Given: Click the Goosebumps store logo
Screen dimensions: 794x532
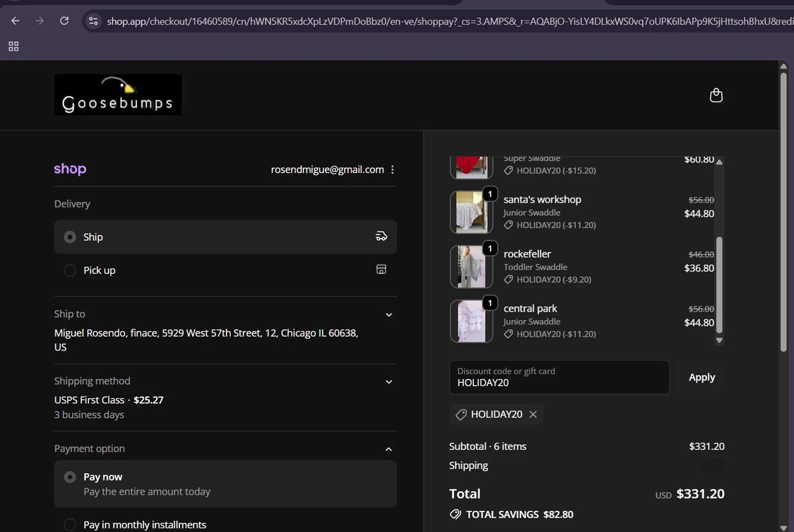Looking at the screenshot, I should pyautogui.click(x=118, y=95).
